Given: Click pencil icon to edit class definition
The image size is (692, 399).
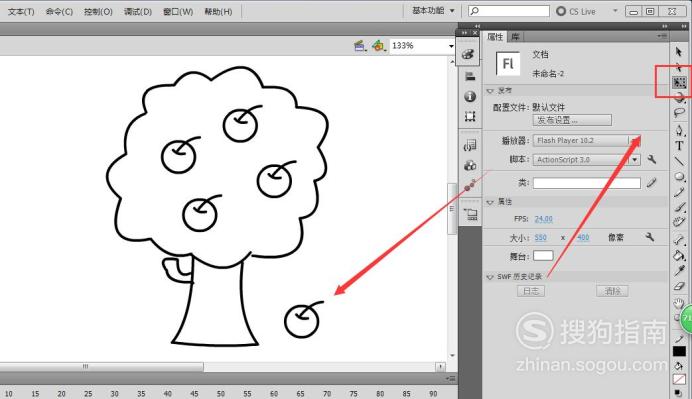Looking at the screenshot, I should [651, 182].
